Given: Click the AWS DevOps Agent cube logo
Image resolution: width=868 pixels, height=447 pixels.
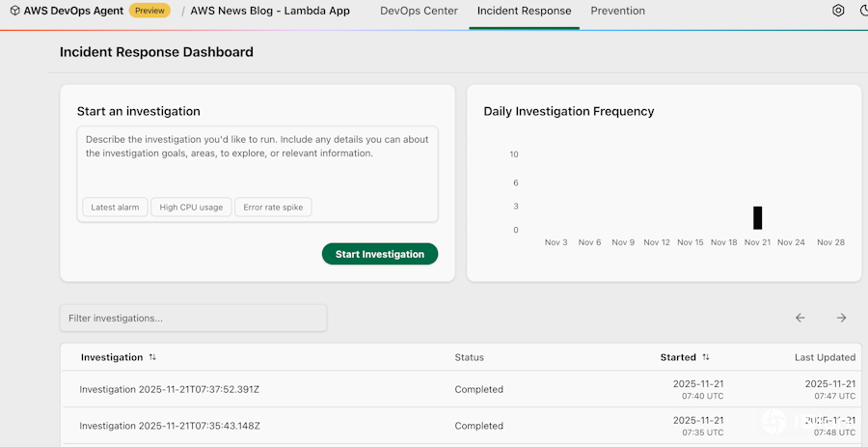Looking at the screenshot, I should point(14,11).
